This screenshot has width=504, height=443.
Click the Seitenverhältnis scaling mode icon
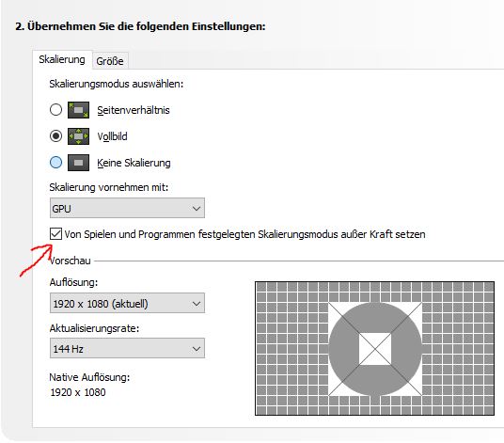78,110
